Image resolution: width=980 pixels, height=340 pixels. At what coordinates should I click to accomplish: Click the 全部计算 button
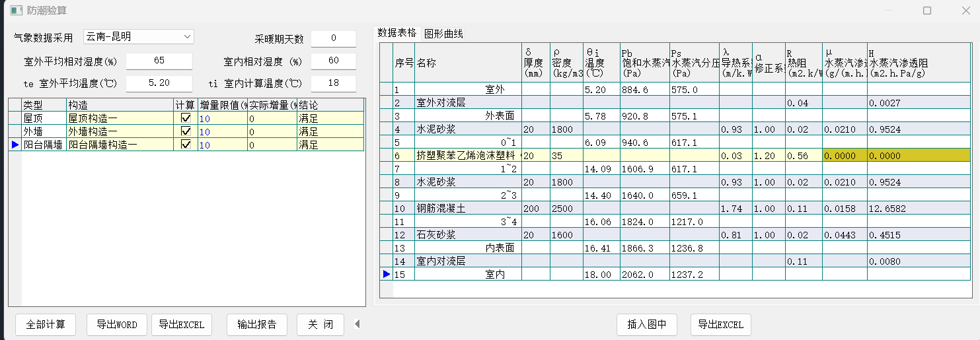click(x=46, y=324)
